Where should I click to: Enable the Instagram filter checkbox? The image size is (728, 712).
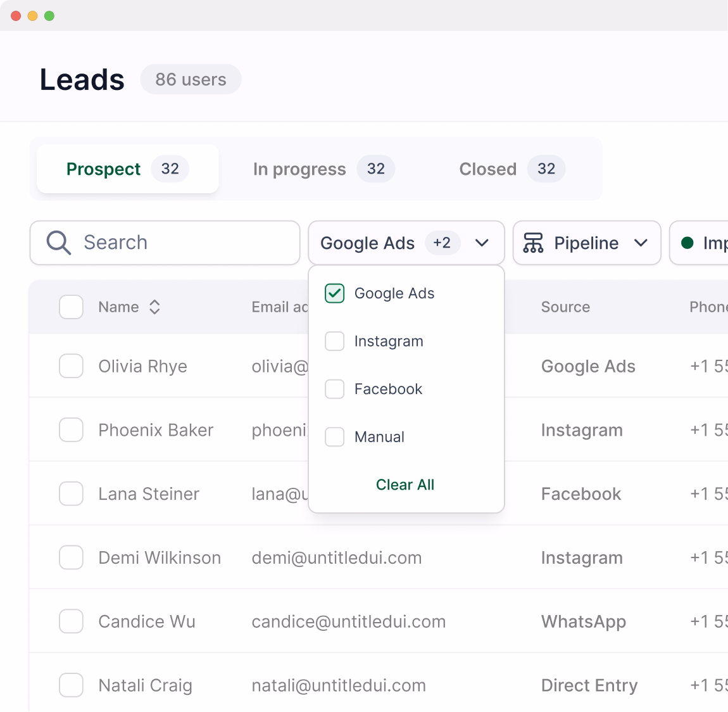[334, 341]
